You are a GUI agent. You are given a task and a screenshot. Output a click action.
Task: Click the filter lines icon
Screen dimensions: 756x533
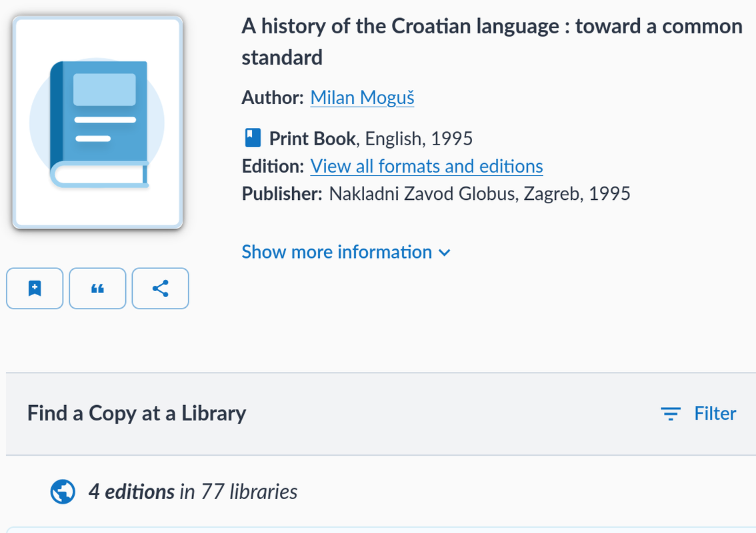coord(670,414)
